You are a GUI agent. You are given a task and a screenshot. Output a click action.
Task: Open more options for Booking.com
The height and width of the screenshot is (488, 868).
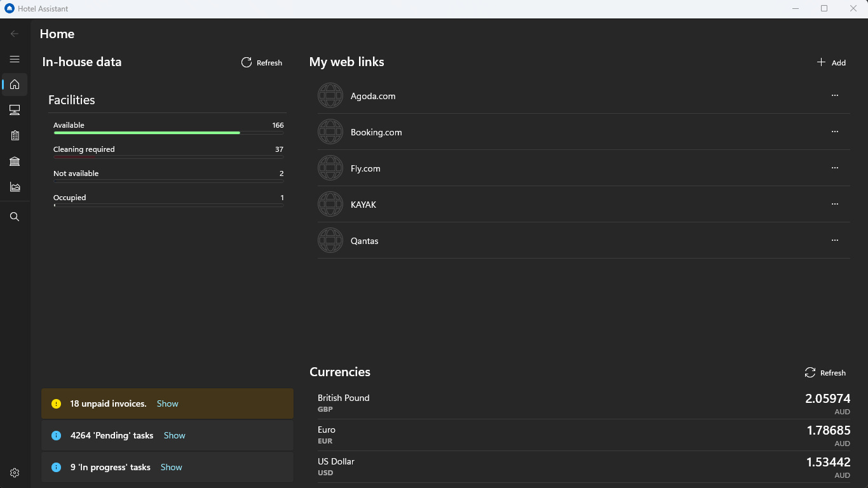(835, 132)
